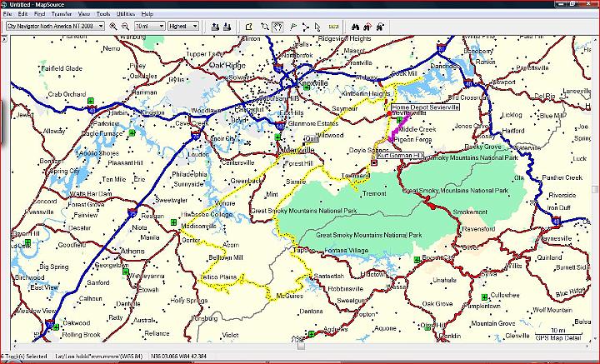Click the horizontal map scrollbar thumb
600x364 pixels.
[301, 347]
